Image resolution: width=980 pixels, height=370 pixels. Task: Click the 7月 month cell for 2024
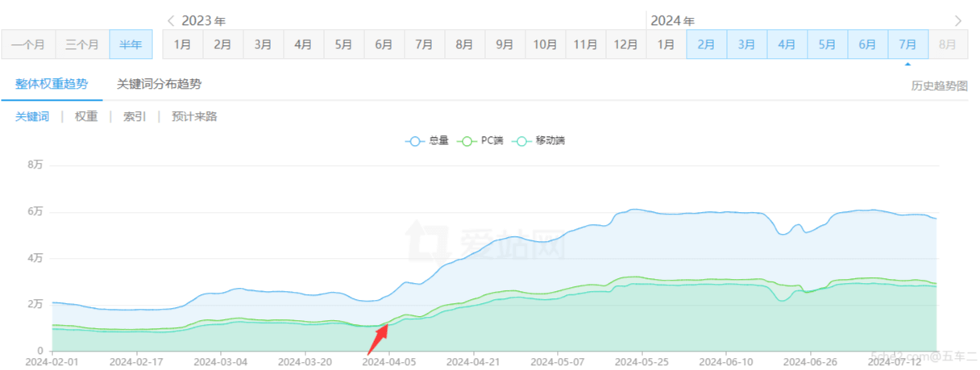click(907, 44)
